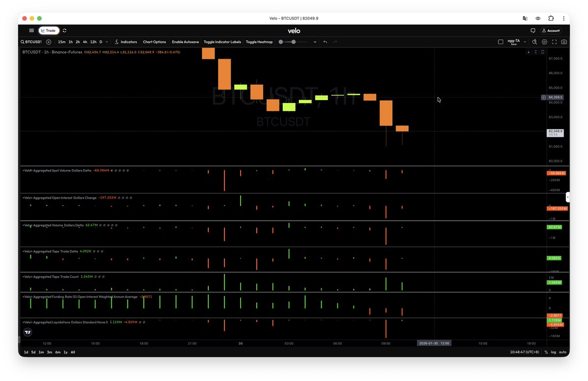Viewport: 588px width, 381px height.
Task: Open the Indicators fx menu
Action: pos(126,42)
